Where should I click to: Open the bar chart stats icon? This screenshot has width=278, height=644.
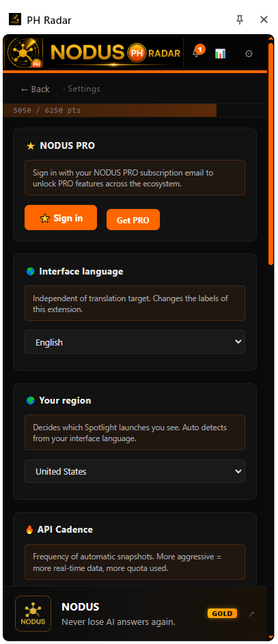[220, 53]
